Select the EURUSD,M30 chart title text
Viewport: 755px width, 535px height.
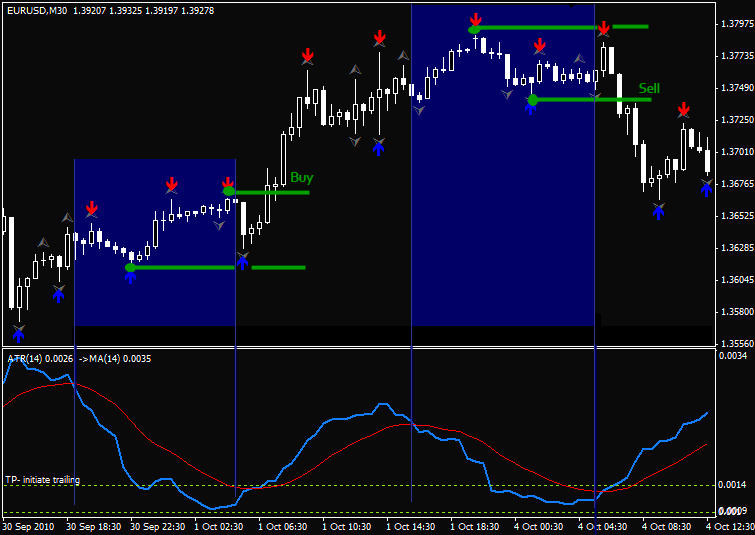coord(37,10)
